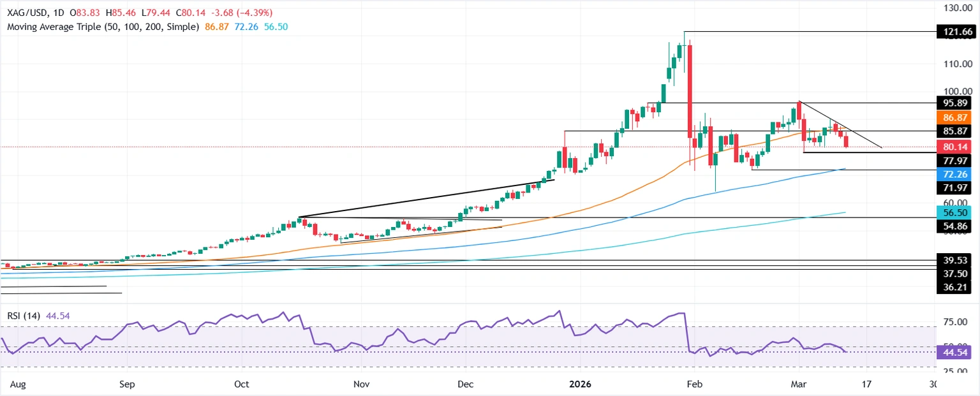Click the 85.87 price level label
This screenshot has width=980, height=396.
click(x=954, y=131)
